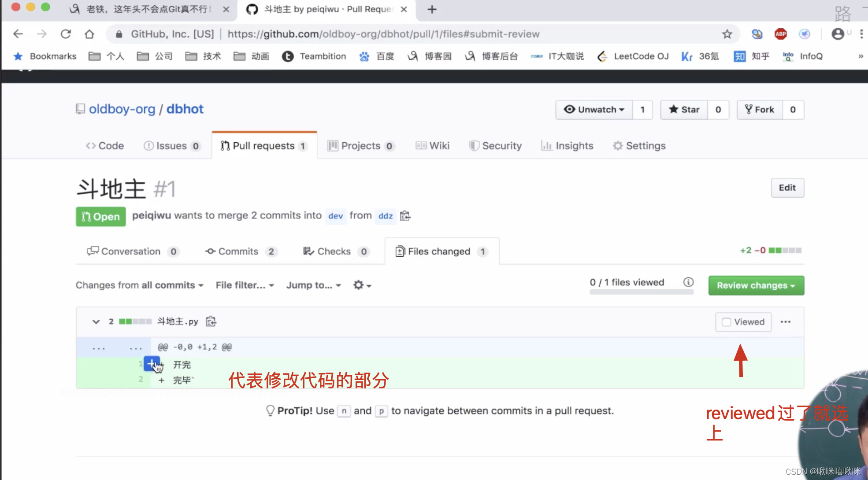
Task: Open the peiqiwu author link
Action: (152, 215)
